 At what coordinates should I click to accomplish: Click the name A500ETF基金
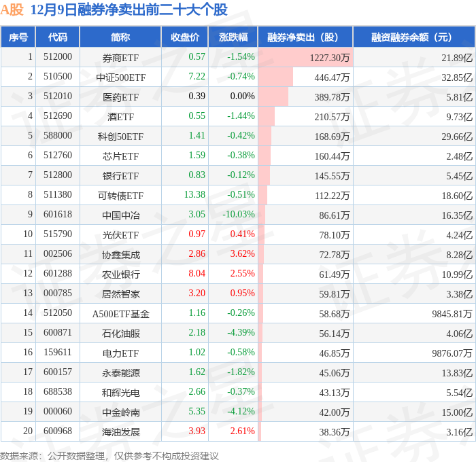121,314
